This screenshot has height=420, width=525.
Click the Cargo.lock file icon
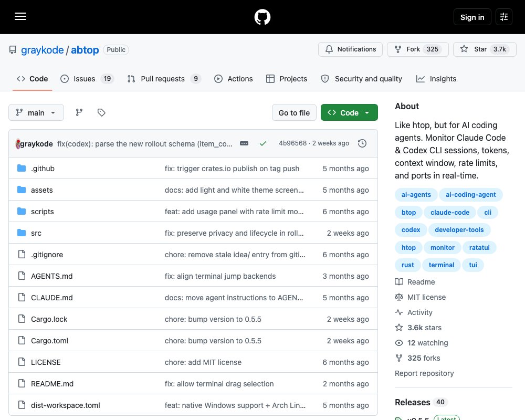tap(22, 319)
